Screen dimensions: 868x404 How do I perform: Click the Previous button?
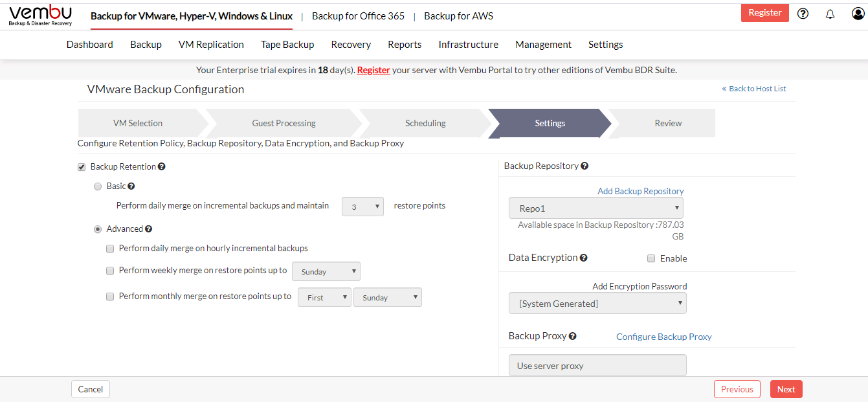pyautogui.click(x=737, y=389)
